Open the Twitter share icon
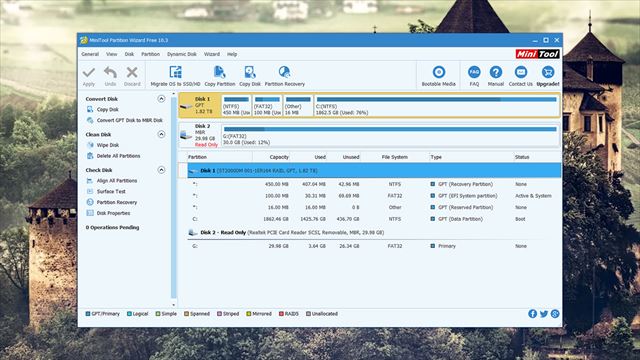This screenshot has width=640, height=360. [x=544, y=313]
